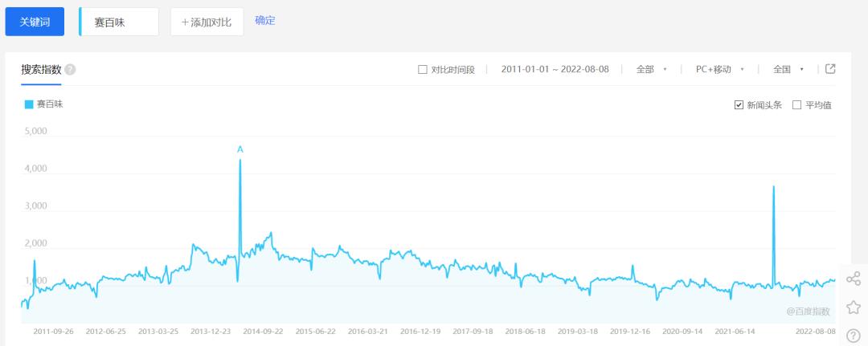The height and width of the screenshot is (346, 868).
Task: Open the 全部 time span dropdown
Action: [x=652, y=69]
